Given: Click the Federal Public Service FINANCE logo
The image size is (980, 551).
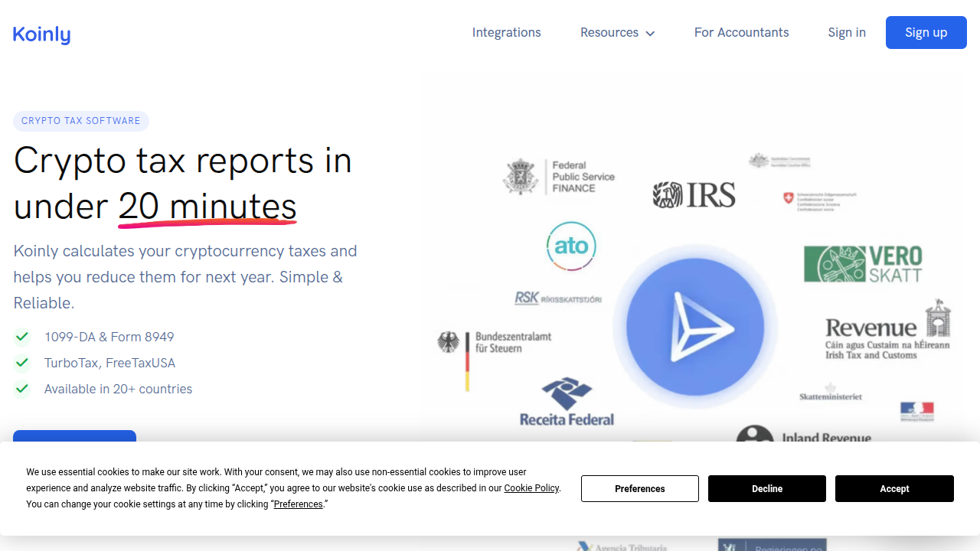Looking at the screenshot, I should 559,177.
